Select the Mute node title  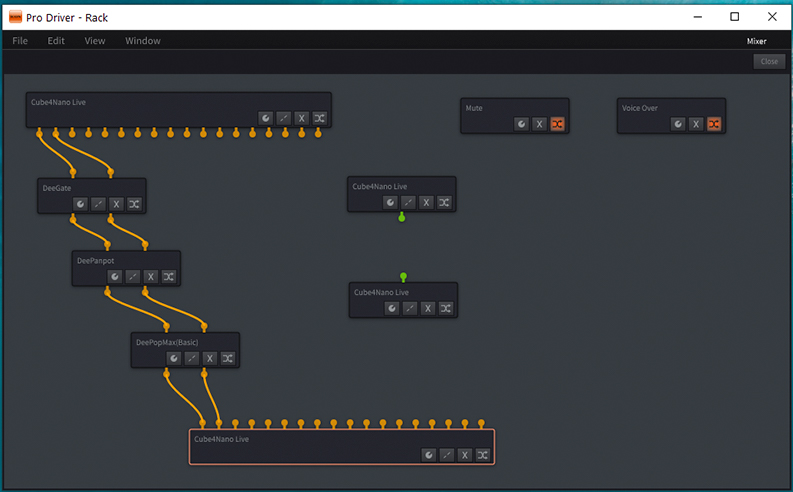click(474, 108)
